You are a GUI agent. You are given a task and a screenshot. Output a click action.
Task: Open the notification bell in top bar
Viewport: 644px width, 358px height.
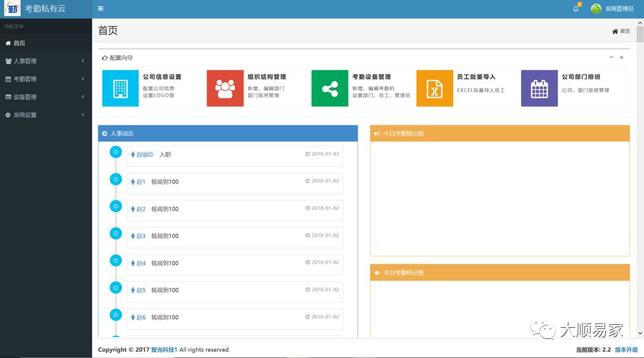click(576, 9)
